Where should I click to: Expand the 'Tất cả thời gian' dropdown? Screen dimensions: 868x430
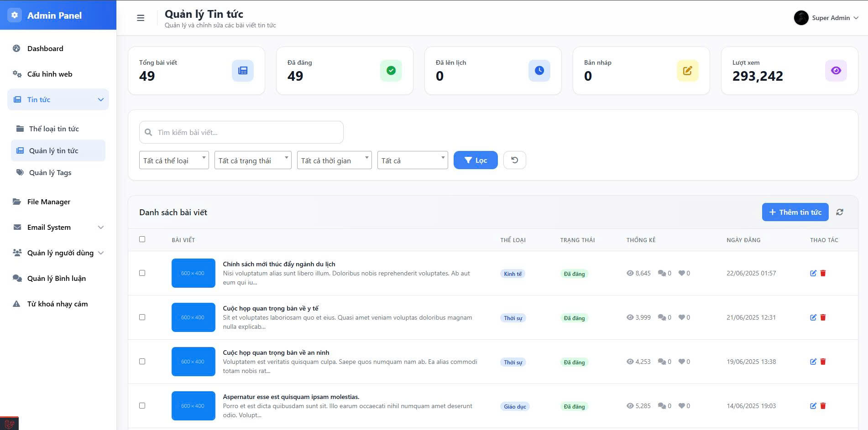point(334,160)
